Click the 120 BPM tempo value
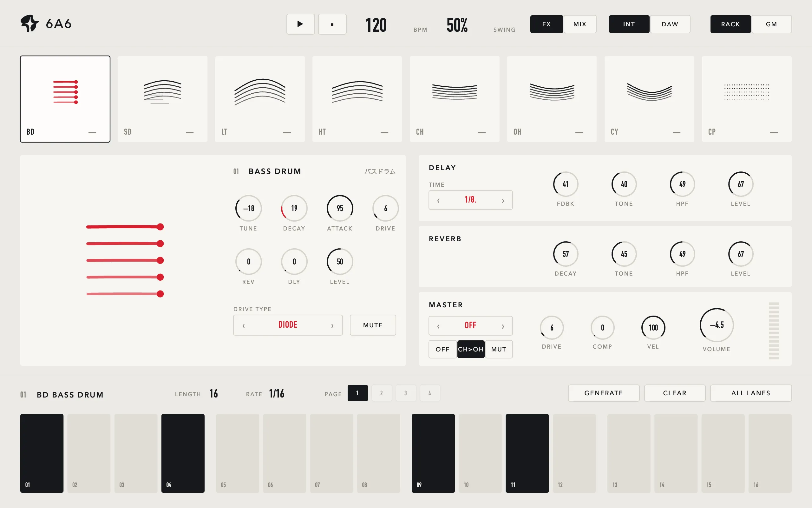Image resolution: width=812 pixels, height=508 pixels. pos(376,25)
